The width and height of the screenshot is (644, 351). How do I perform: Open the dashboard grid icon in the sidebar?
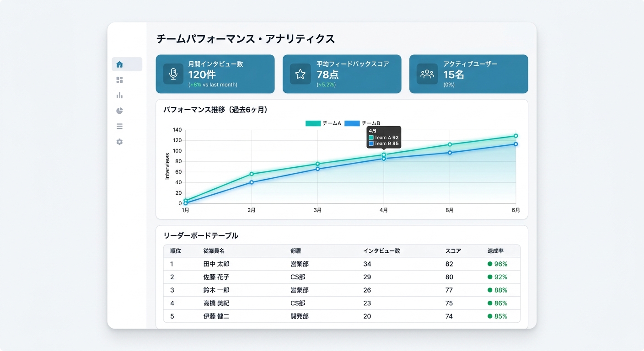pyautogui.click(x=119, y=80)
